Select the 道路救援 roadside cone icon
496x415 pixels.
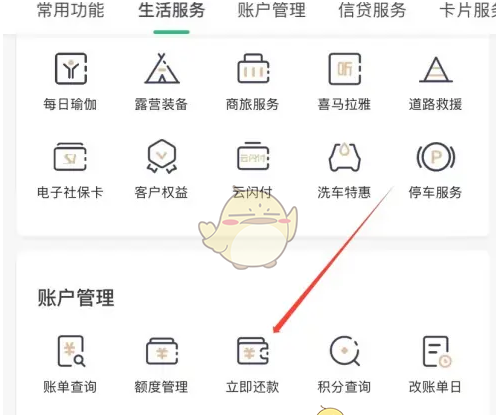coord(436,69)
